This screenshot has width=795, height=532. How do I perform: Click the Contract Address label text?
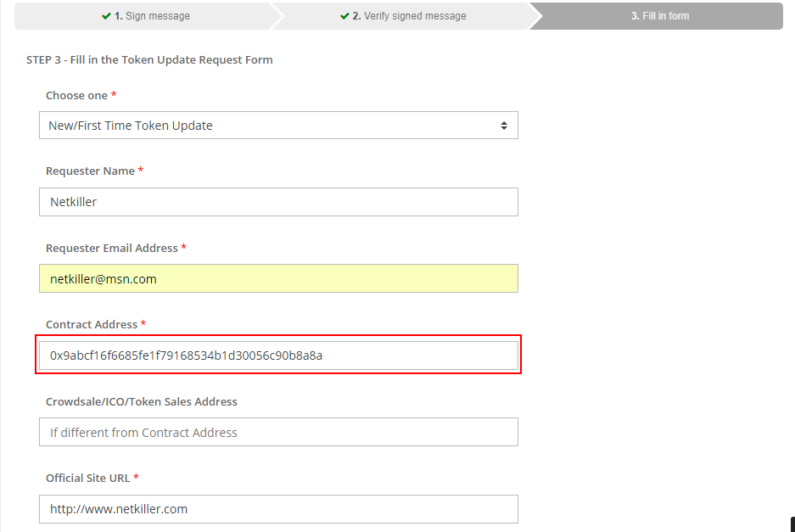92,325
